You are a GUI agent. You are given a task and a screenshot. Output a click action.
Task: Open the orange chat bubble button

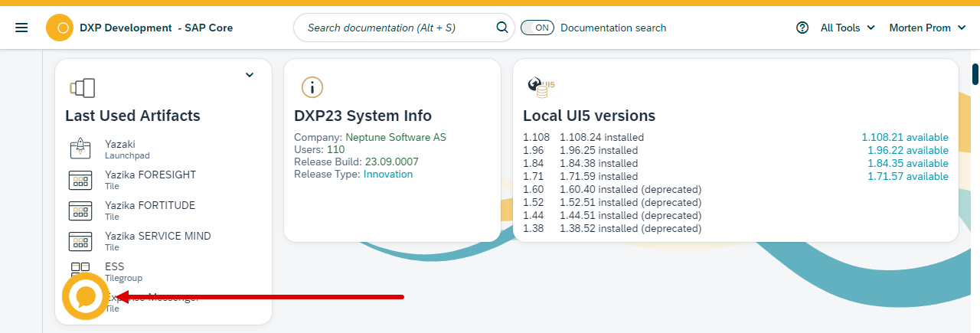(86, 296)
